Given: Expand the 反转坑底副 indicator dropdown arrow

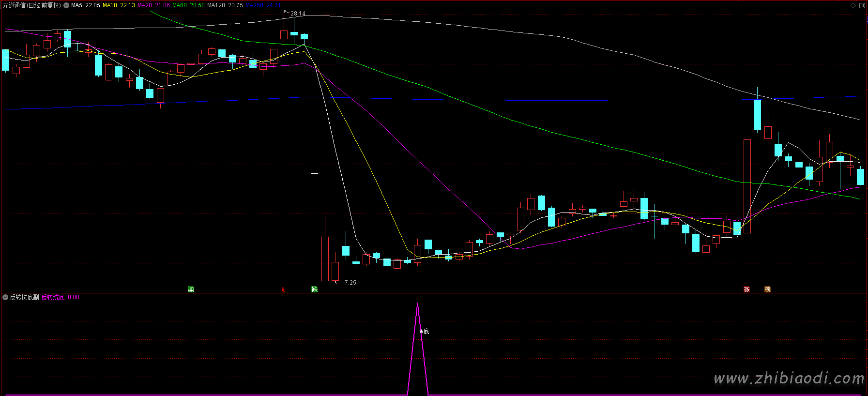Looking at the screenshot, I should [x=5, y=297].
